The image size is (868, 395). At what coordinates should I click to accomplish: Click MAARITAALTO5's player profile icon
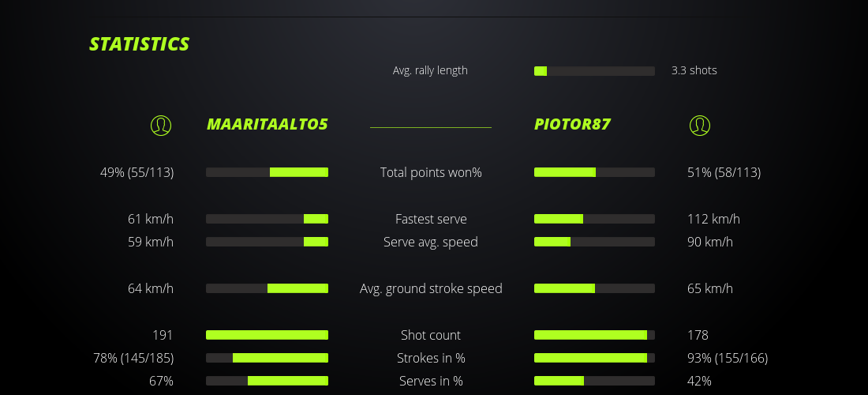point(161,125)
